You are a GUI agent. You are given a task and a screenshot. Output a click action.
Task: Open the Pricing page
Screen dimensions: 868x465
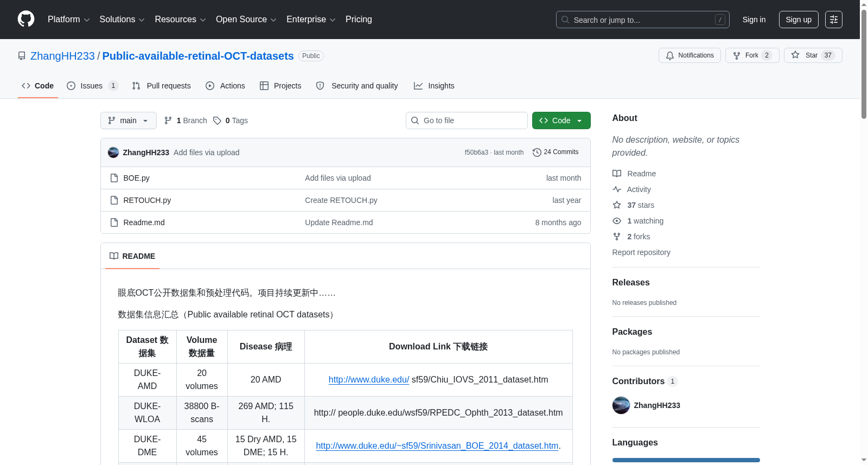[359, 20]
